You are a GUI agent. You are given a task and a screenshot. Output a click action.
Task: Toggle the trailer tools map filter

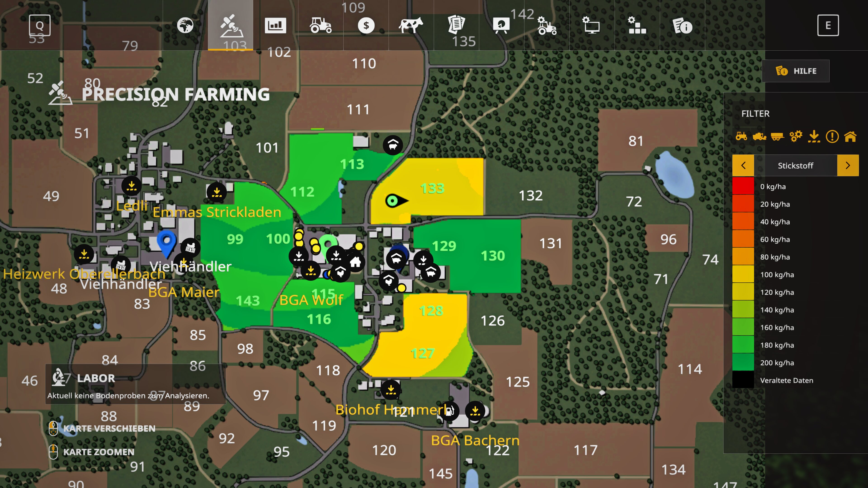777,136
